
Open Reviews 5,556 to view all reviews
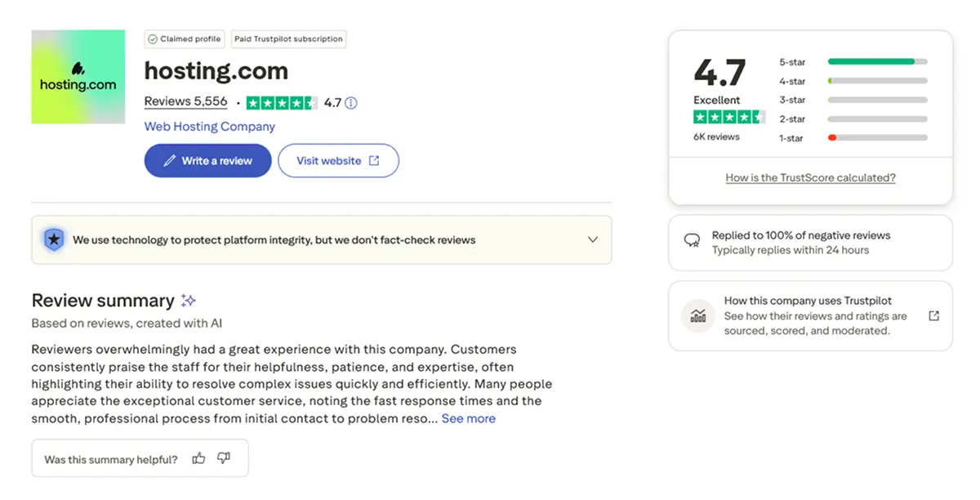[x=185, y=102]
